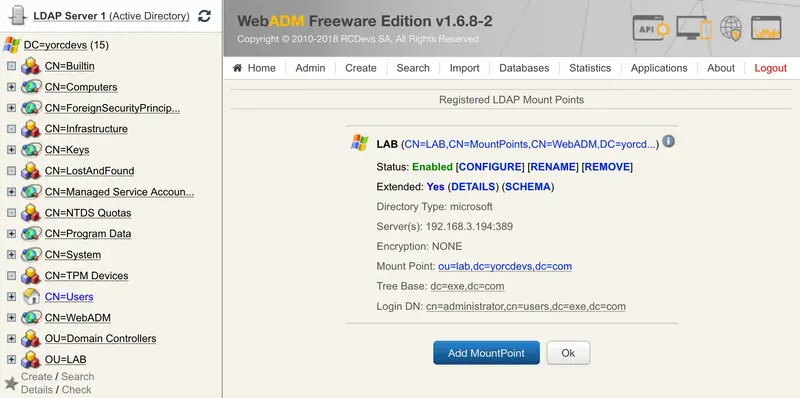
Task: Select CN=Users in the LDAP tree
Action: click(69, 296)
